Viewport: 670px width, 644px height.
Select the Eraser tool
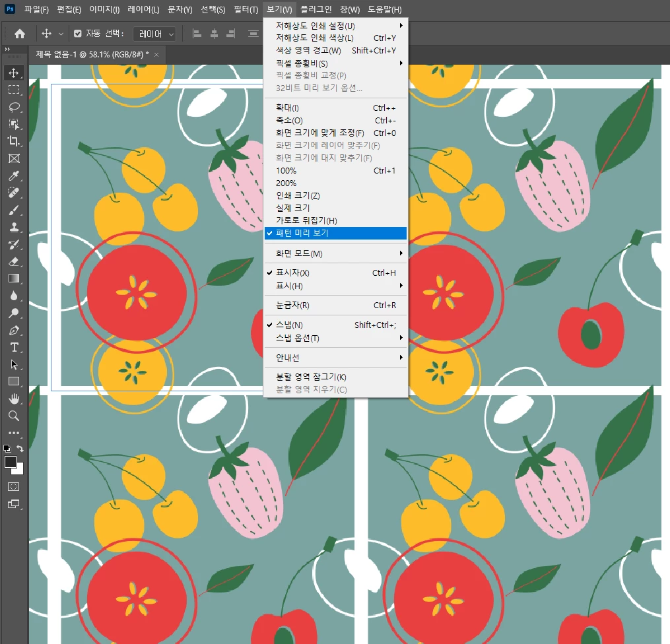tap(14, 261)
